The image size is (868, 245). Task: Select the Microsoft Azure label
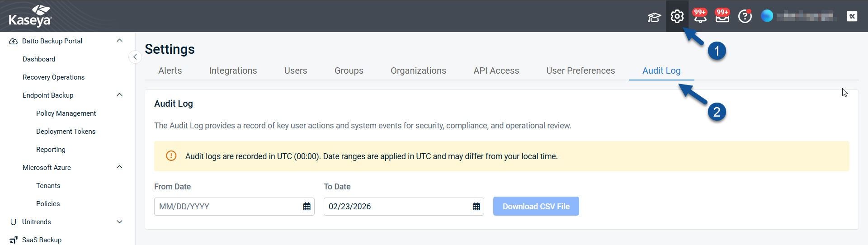(47, 168)
